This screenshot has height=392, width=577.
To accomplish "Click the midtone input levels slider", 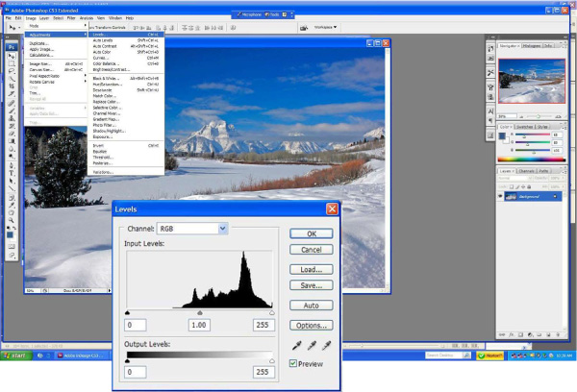I will (199, 312).
